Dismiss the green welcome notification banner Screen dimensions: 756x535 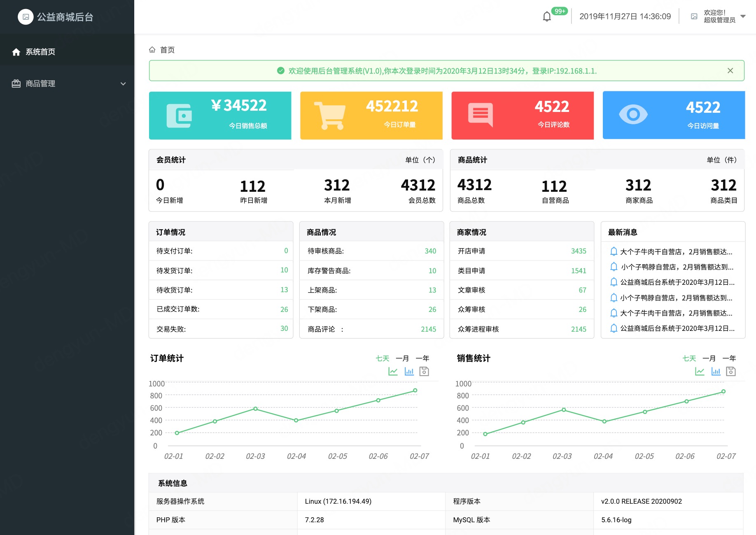[x=730, y=71]
